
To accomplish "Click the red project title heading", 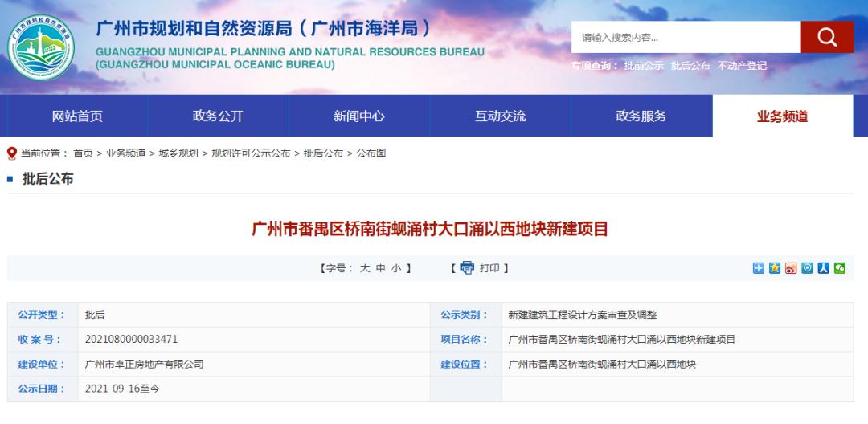I will point(430,229).
